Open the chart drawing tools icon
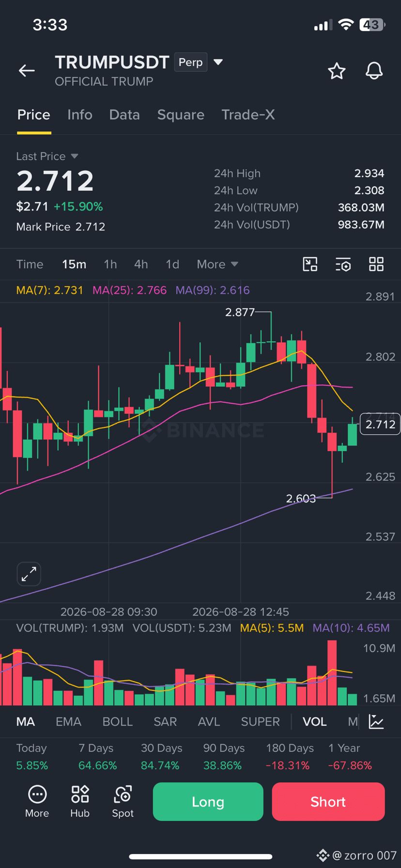401x868 pixels. click(310, 264)
